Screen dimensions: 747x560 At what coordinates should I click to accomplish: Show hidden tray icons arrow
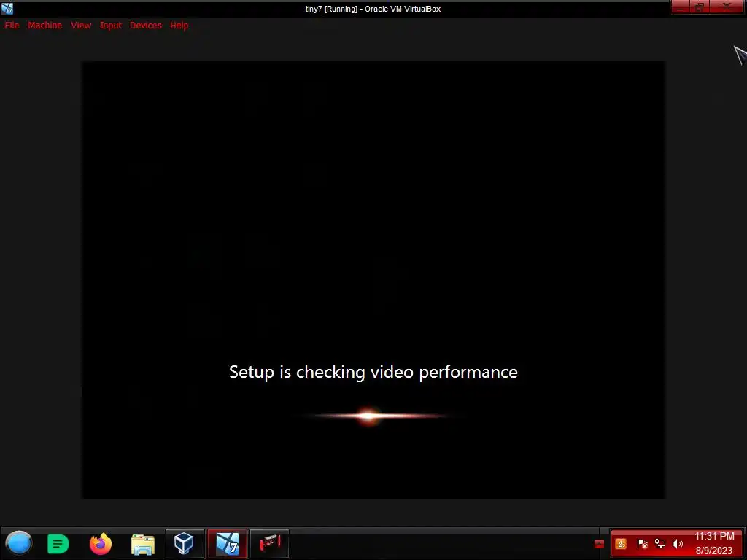pyautogui.click(x=600, y=544)
